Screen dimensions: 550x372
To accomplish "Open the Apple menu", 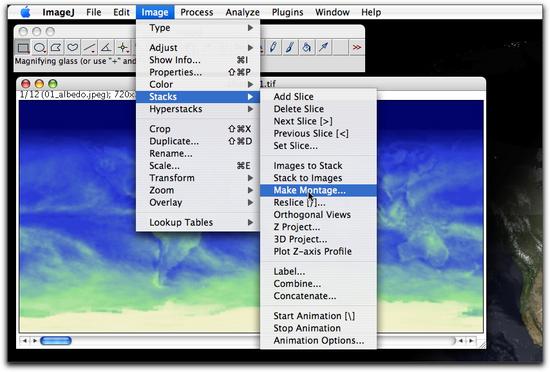I will pyautogui.click(x=25, y=12).
